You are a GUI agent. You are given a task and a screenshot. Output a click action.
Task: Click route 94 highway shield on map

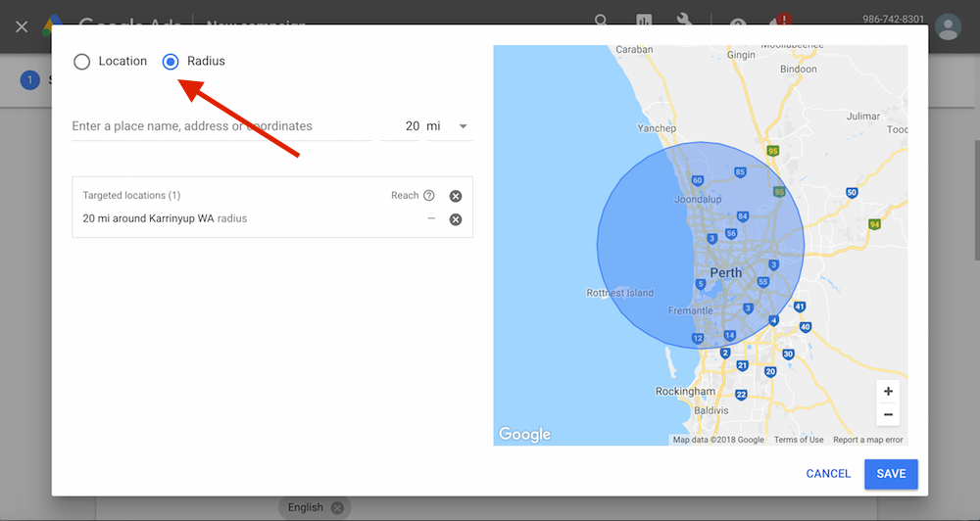[x=874, y=223]
